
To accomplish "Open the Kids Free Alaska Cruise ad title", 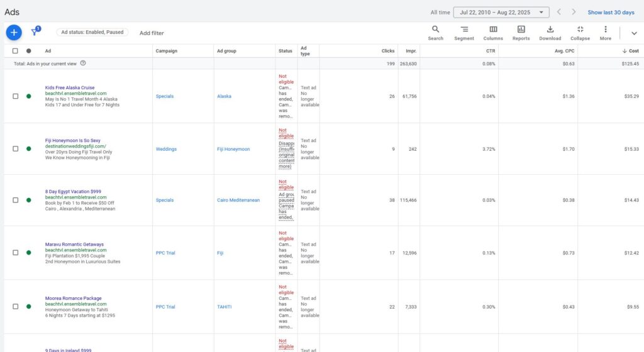I will [70, 87].
